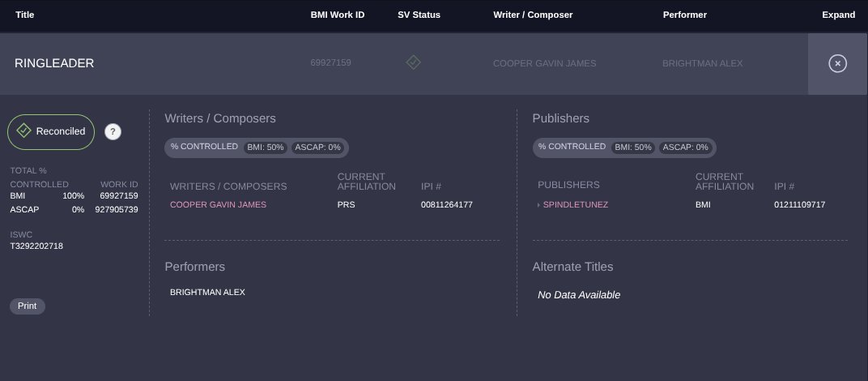Viewport: 868px width, 381px height.
Task: Click the Publishers section heading
Action: point(561,118)
